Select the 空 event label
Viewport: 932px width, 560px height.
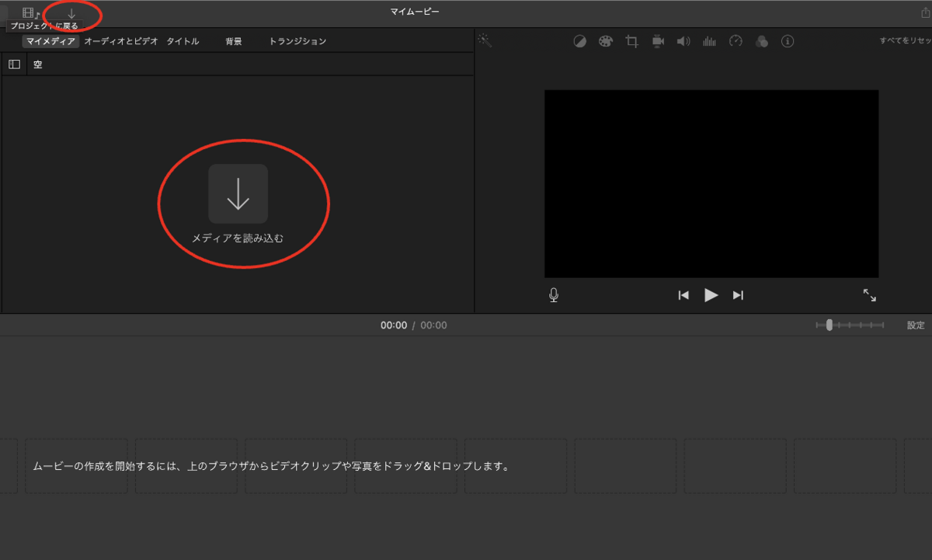38,64
